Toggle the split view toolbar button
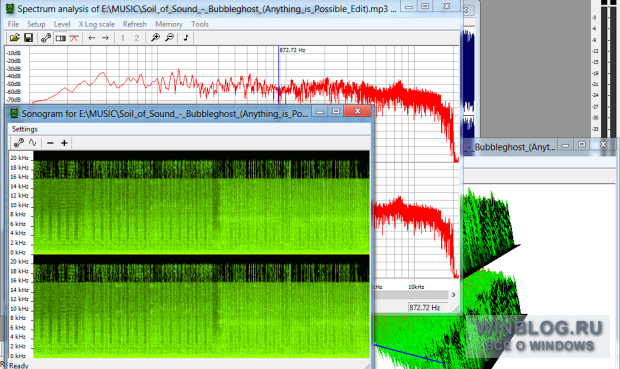Viewport: 620px width, 369px height. coord(60,38)
